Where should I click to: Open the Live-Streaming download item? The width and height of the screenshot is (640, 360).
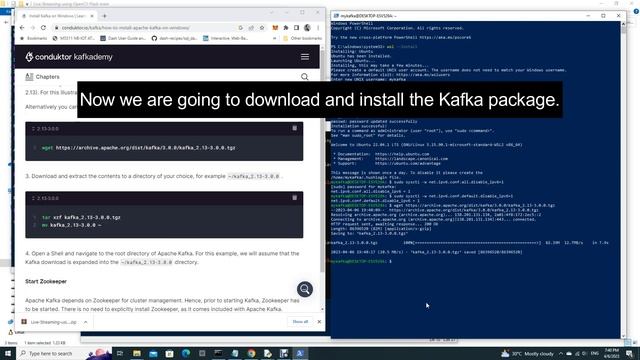(x=50, y=322)
